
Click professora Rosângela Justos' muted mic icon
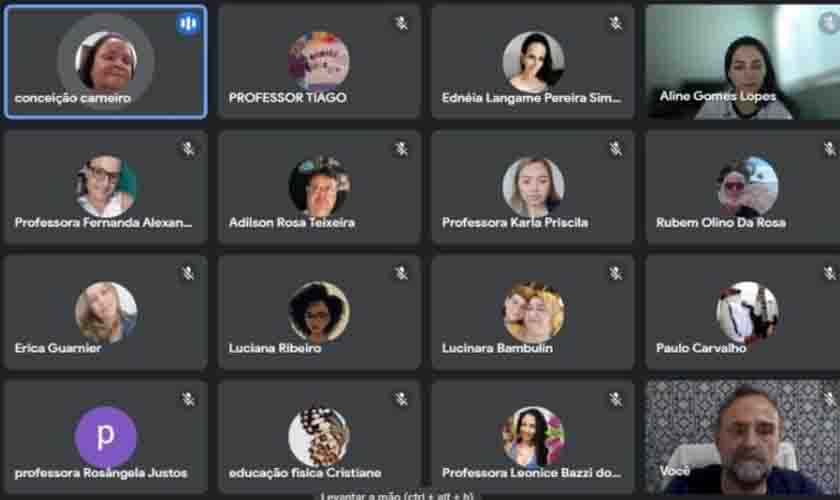188,399
